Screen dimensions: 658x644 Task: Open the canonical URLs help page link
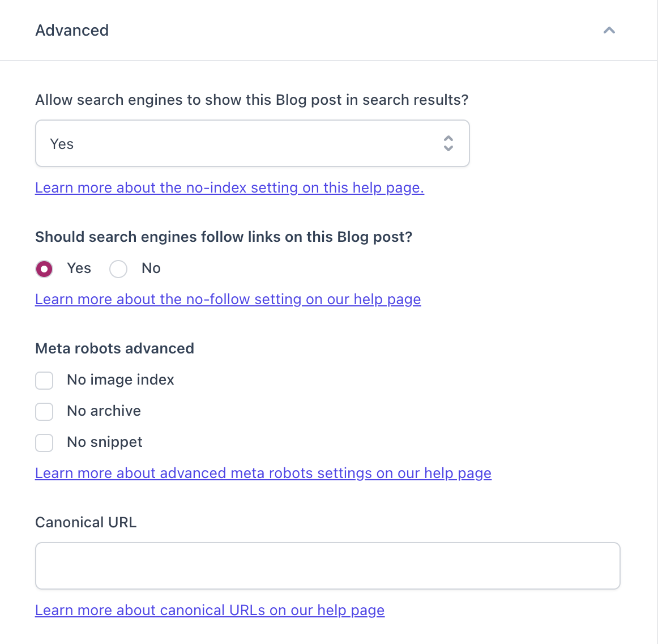(210, 611)
